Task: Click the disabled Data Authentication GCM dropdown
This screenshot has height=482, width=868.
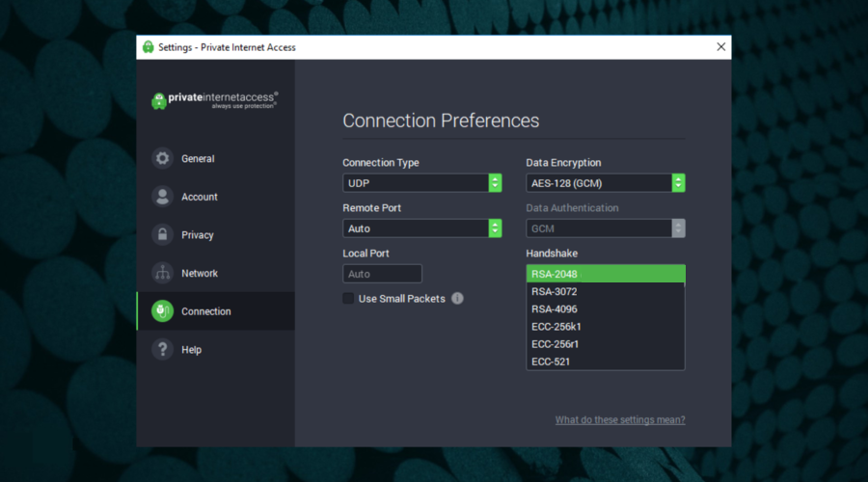Action: [606, 228]
